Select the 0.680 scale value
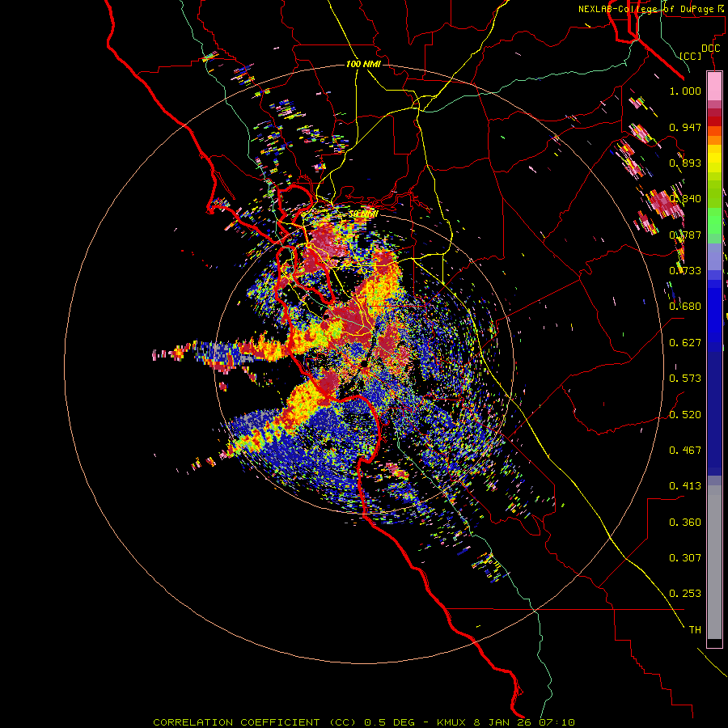 coord(685,307)
